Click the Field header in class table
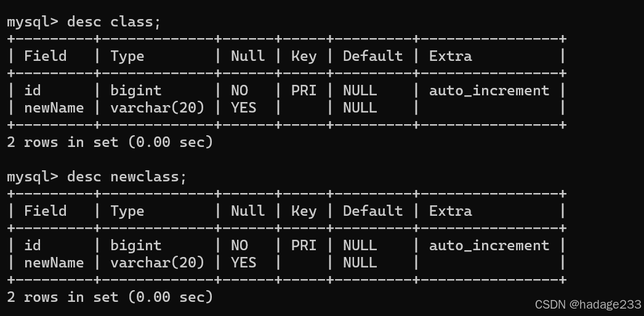The width and height of the screenshot is (644, 316). pyautogui.click(x=45, y=56)
